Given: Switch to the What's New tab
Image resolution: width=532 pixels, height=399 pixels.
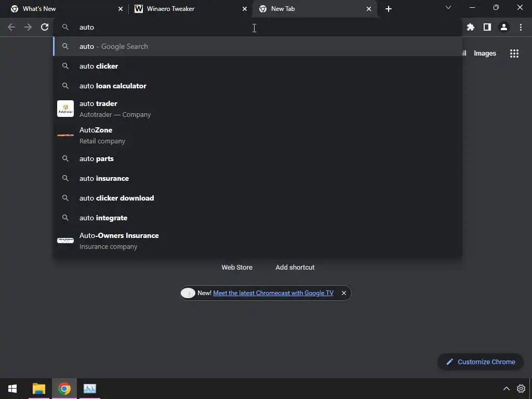Looking at the screenshot, I should (x=64, y=9).
